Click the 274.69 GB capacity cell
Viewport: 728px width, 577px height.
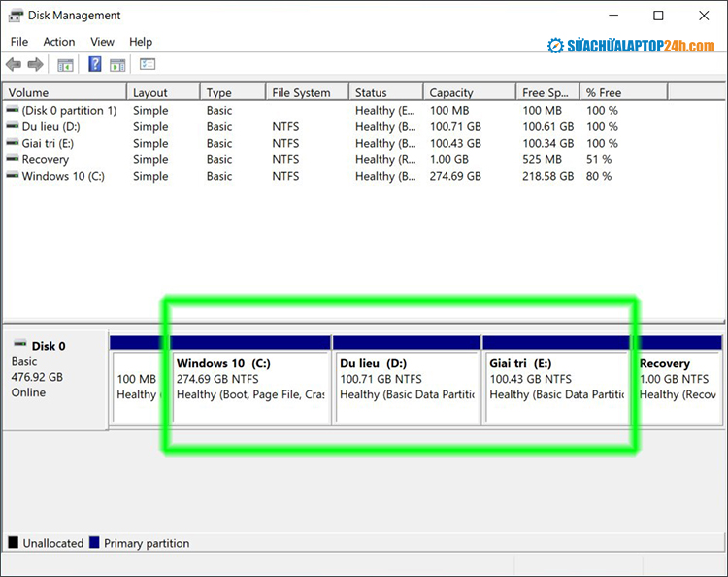coord(455,176)
